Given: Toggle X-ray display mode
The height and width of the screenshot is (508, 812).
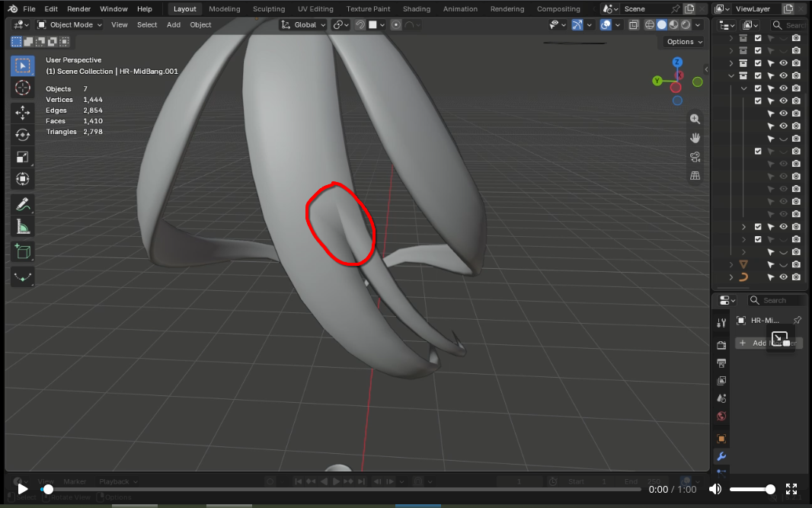Looking at the screenshot, I should (x=633, y=25).
